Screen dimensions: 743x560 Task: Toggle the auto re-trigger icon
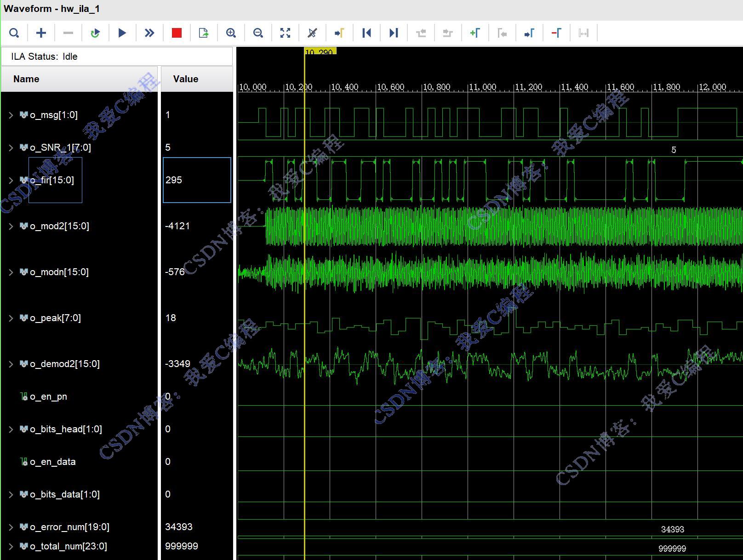pyautogui.click(x=95, y=33)
